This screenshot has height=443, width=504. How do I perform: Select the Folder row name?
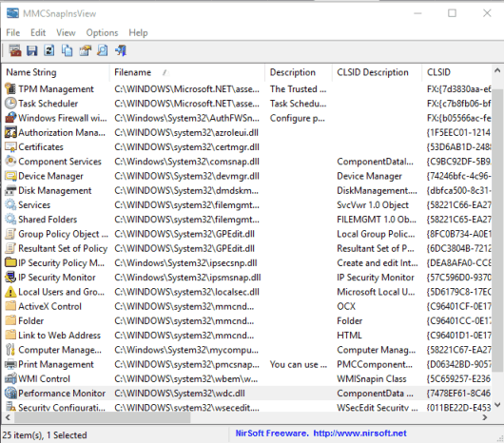point(30,321)
